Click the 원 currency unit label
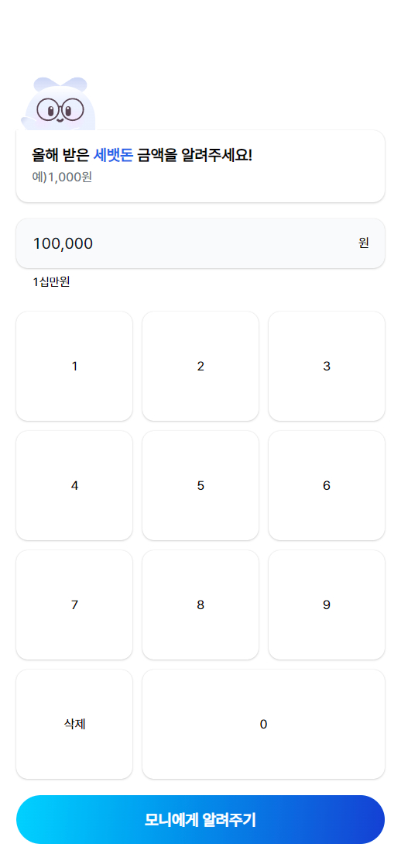The image size is (401, 868). click(x=363, y=243)
